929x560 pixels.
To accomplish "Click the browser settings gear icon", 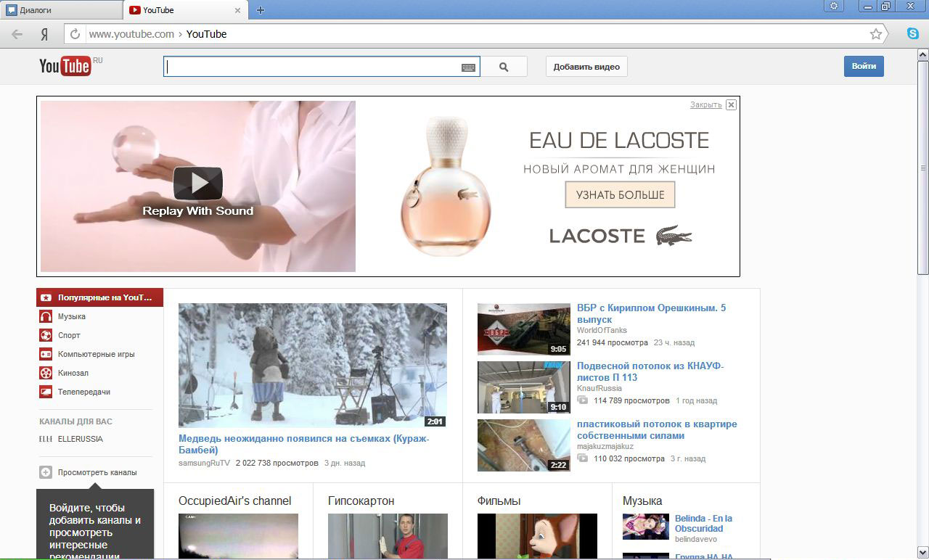I will pos(834,6).
